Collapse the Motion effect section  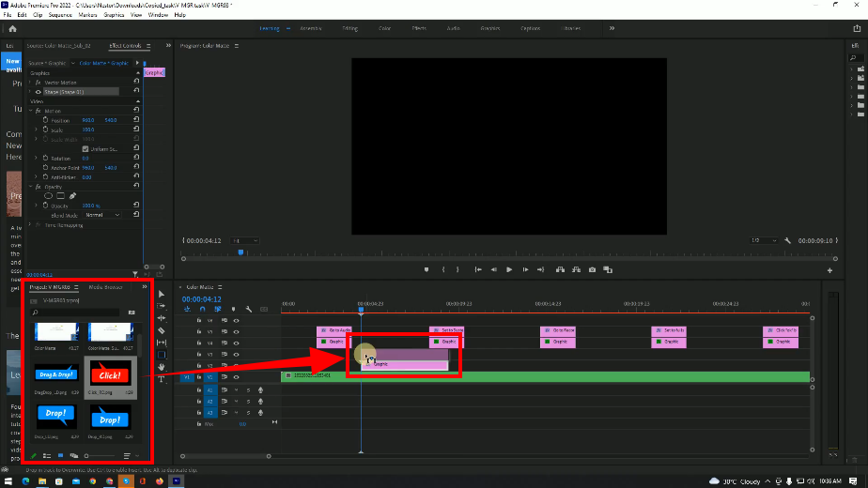pyautogui.click(x=31, y=111)
